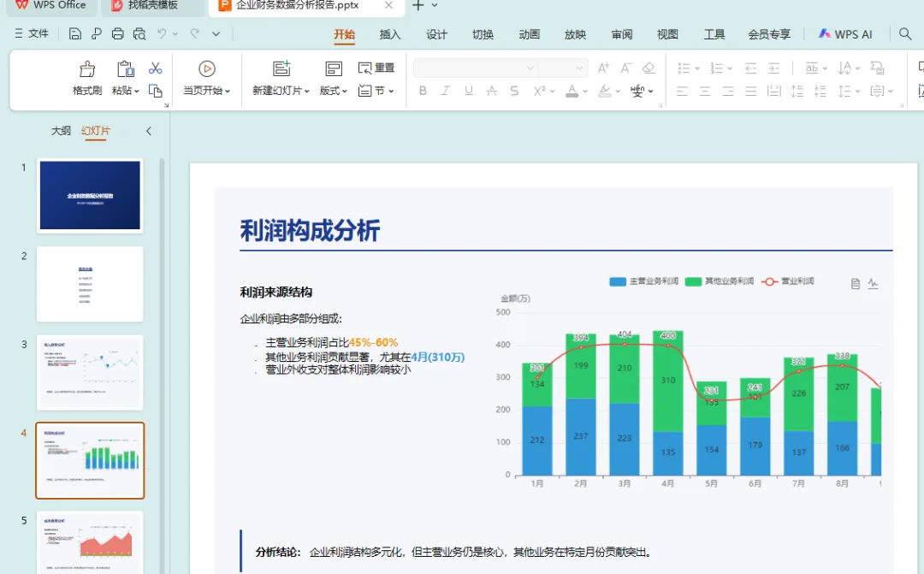Image resolution: width=924 pixels, height=574 pixels.
Task: Click the reset (重置) slide icon
Action: (x=376, y=68)
